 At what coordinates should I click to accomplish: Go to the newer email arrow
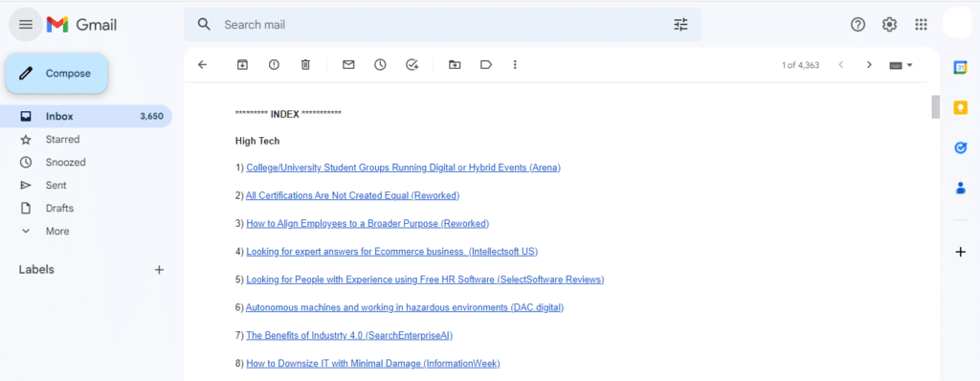(841, 64)
